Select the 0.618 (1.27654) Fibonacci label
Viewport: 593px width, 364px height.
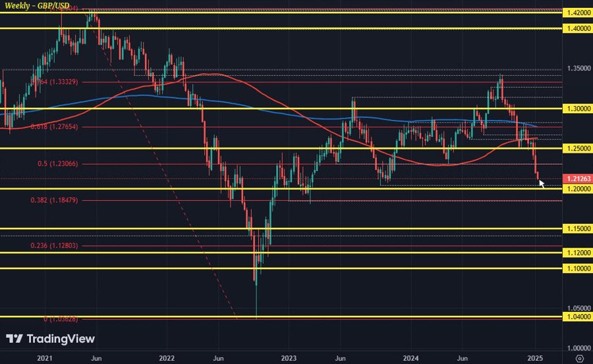pos(55,127)
